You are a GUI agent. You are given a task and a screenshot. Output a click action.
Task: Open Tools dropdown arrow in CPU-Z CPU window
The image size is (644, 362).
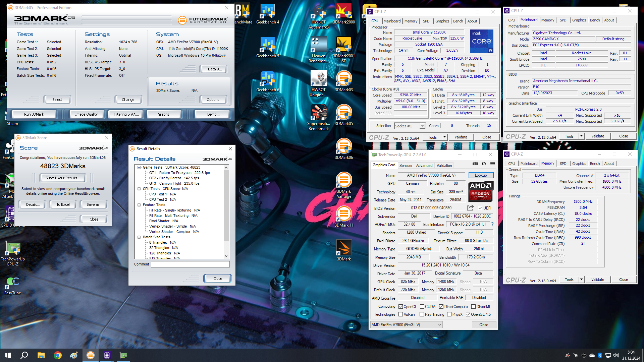tap(444, 137)
